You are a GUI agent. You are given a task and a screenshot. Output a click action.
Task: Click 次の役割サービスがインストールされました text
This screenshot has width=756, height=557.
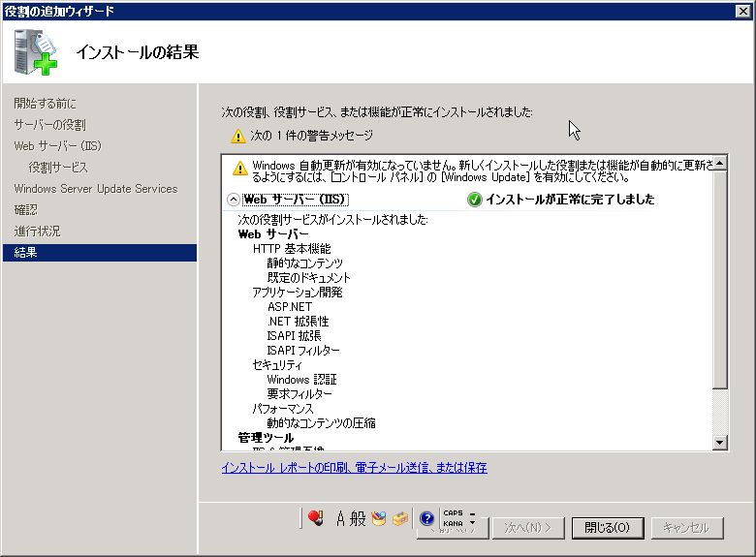pos(332,220)
